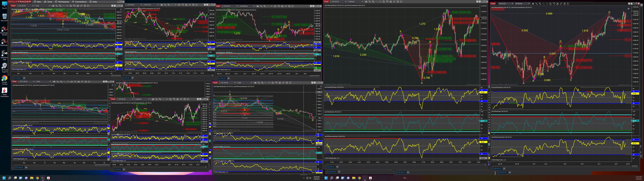Image resolution: width=644 pixels, height=181 pixels.
Task: Toggle crosshair cursor on NQ 5 Minute chart
Action: point(380,2)
